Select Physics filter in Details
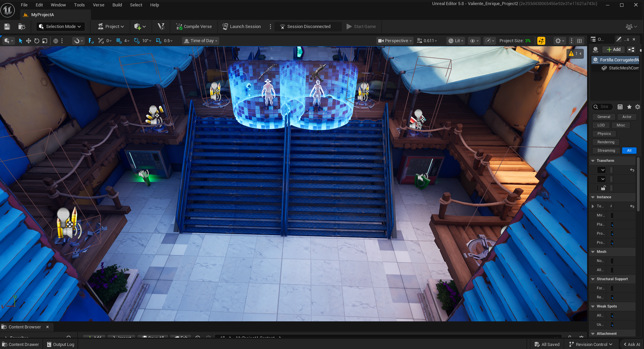 [x=604, y=134]
